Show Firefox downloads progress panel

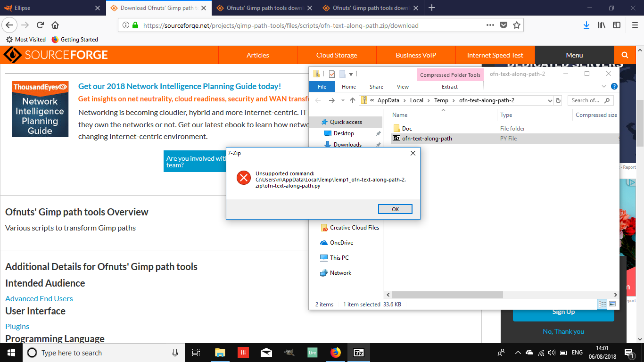click(x=586, y=25)
